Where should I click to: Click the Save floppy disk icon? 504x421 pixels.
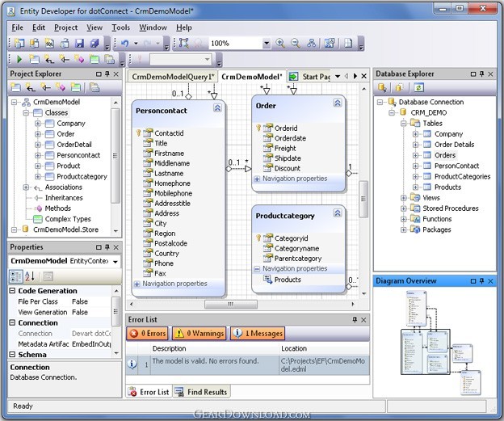(x=79, y=43)
